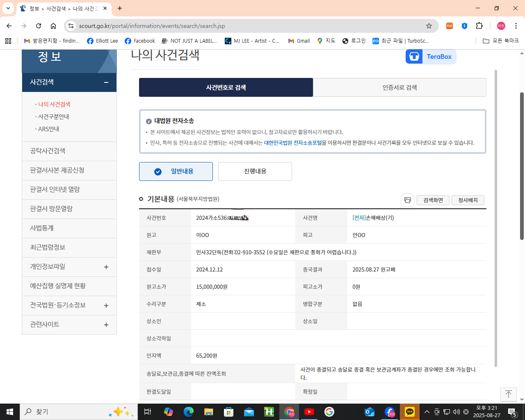Launch YouTube from the taskbar

click(309, 412)
